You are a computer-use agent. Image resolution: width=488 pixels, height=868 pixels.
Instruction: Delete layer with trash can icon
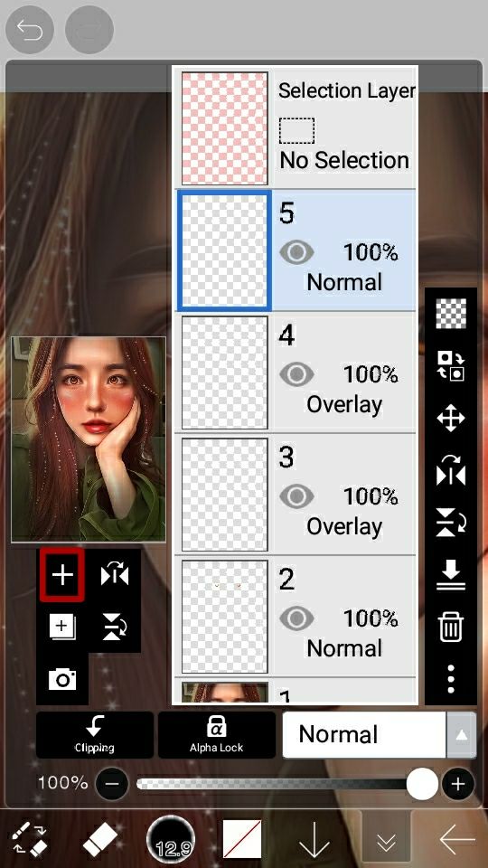(x=450, y=627)
